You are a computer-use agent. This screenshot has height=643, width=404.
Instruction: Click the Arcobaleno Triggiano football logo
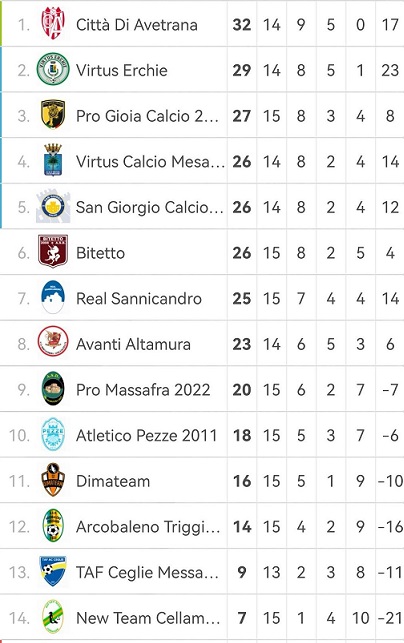[x=53, y=526]
